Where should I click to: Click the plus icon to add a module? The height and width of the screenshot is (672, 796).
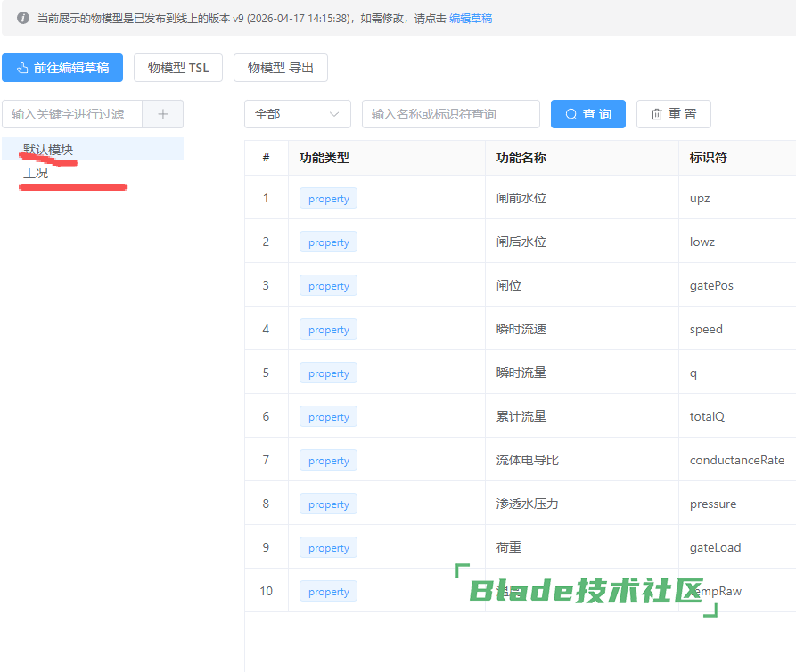pos(162,114)
